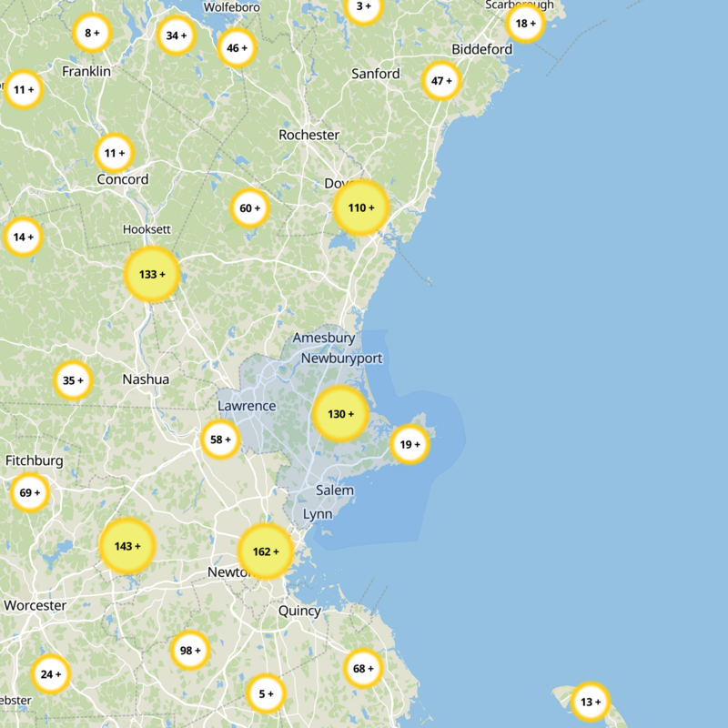Click the Sanford town label

click(375, 74)
